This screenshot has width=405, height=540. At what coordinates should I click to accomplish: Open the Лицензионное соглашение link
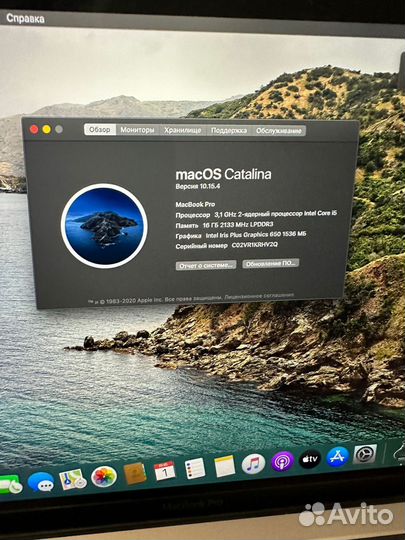259,296
